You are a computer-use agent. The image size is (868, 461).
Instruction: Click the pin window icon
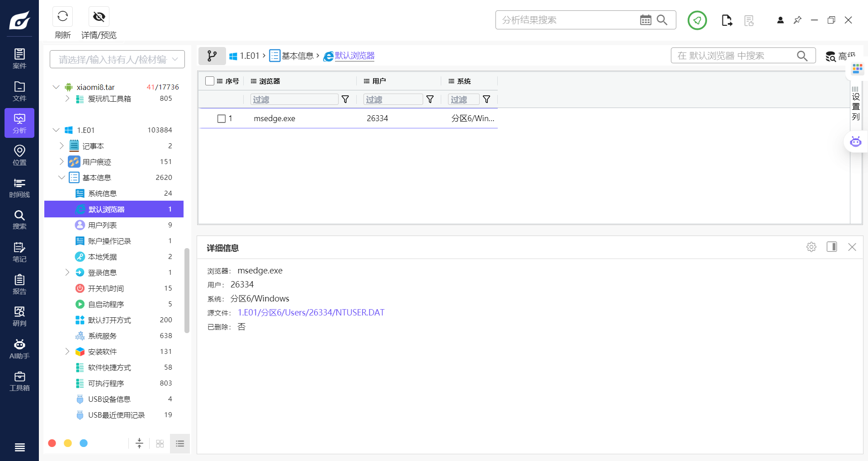(x=797, y=20)
